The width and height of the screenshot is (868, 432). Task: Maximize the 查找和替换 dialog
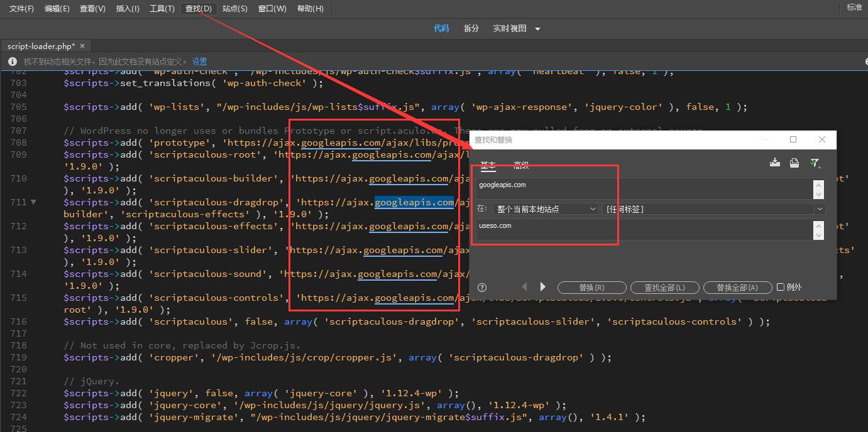pos(793,139)
